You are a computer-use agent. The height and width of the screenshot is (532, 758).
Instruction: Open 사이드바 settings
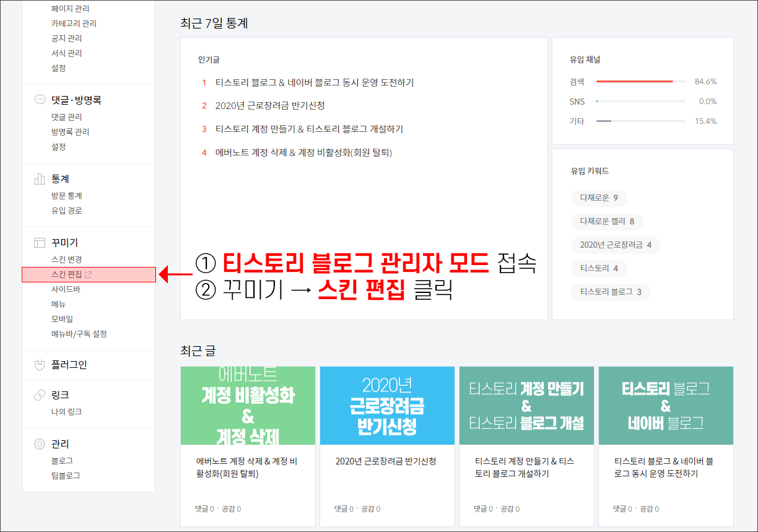click(66, 289)
